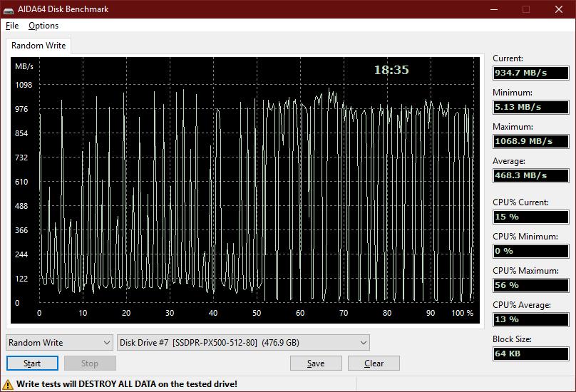Click the Start button

point(32,363)
